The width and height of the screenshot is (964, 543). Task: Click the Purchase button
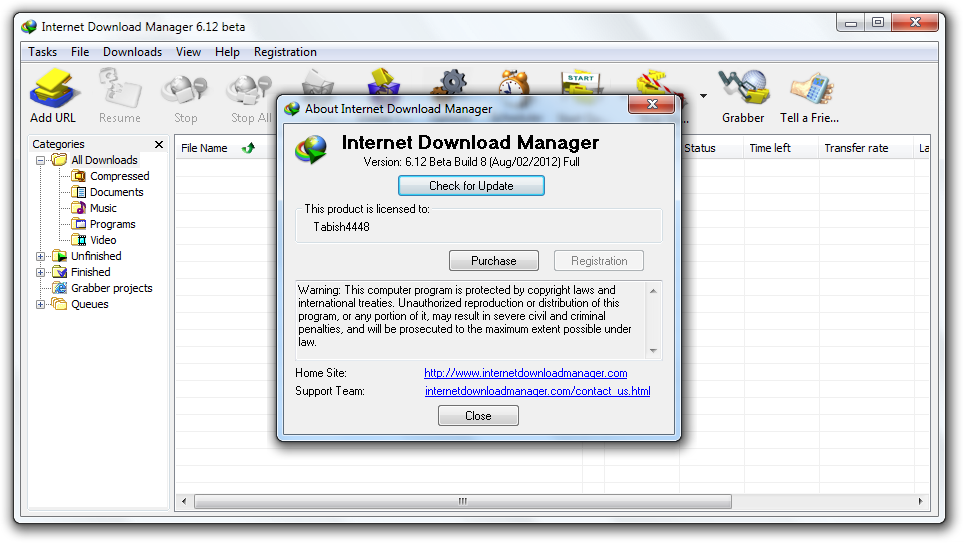tap(494, 261)
